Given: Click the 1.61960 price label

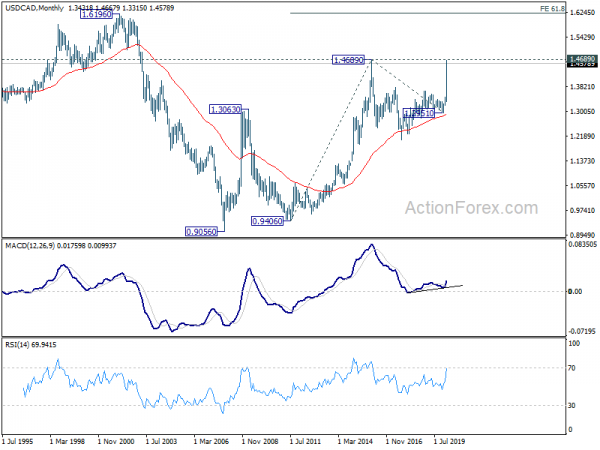Looking at the screenshot, I should [x=96, y=15].
